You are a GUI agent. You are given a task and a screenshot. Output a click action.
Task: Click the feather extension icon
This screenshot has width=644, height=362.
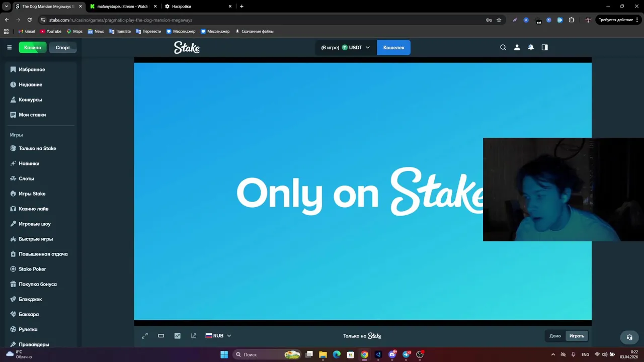515,20
